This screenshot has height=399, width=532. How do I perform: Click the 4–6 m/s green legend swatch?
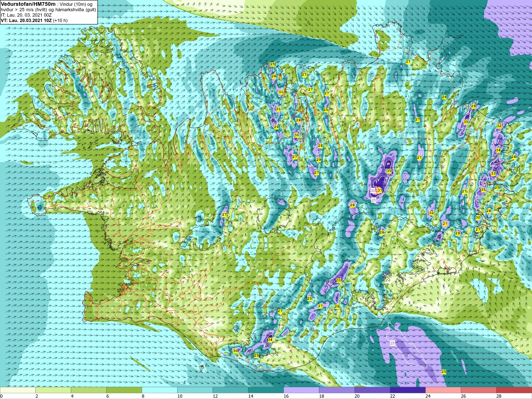coord(89,390)
